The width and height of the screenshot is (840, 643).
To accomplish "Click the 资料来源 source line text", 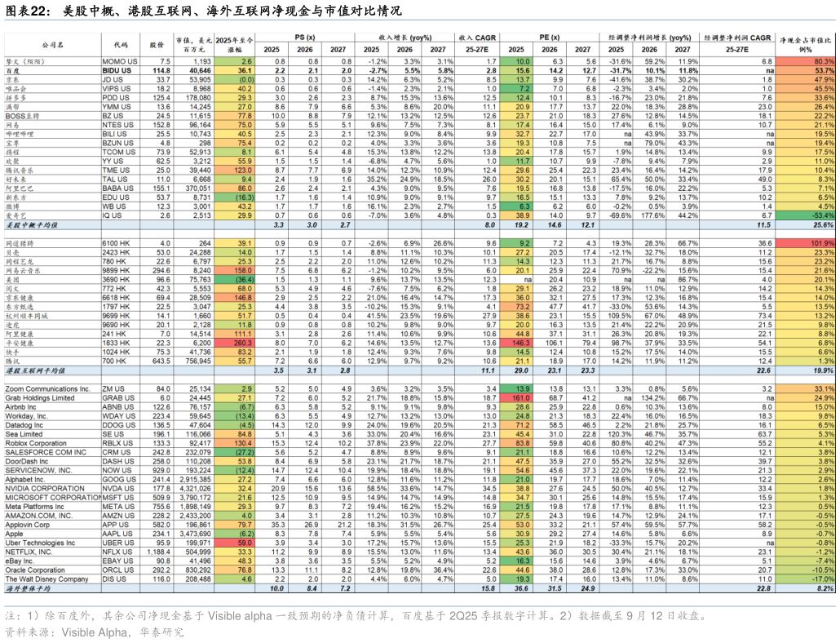I will pyautogui.click(x=94, y=631).
